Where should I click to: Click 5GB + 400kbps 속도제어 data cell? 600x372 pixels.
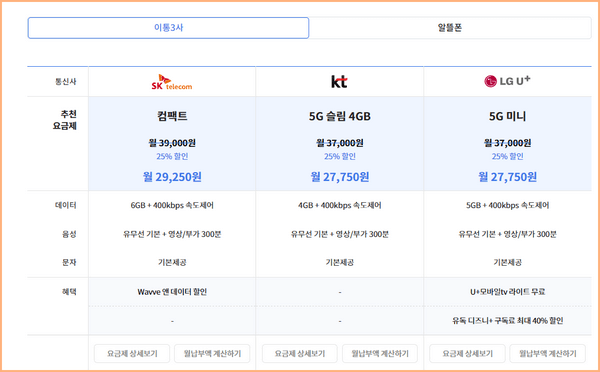click(507, 205)
